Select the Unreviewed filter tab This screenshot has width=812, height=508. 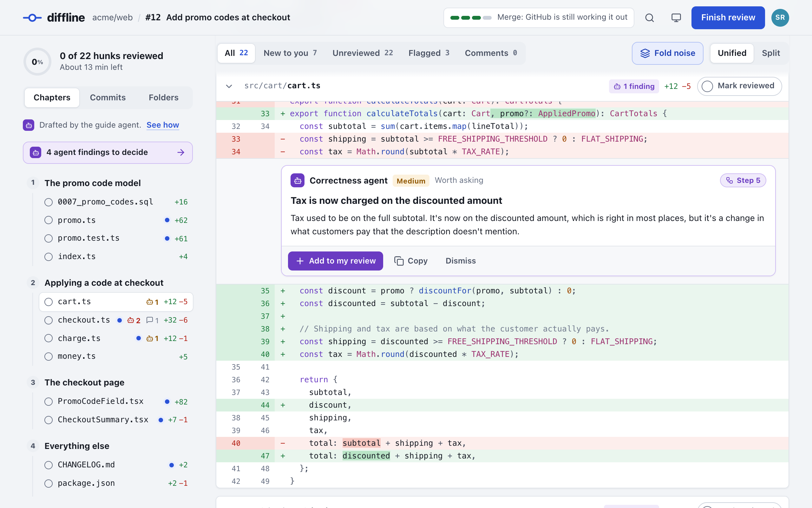pyautogui.click(x=362, y=53)
